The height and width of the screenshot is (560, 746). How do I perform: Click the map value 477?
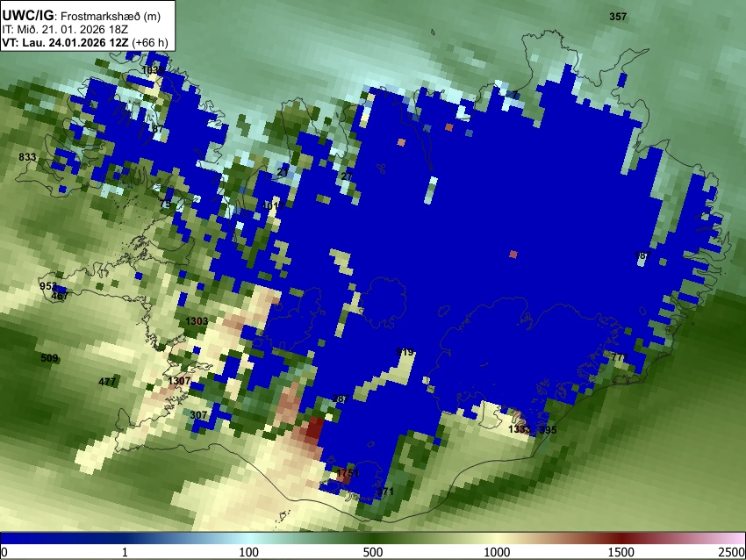click(107, 382)
